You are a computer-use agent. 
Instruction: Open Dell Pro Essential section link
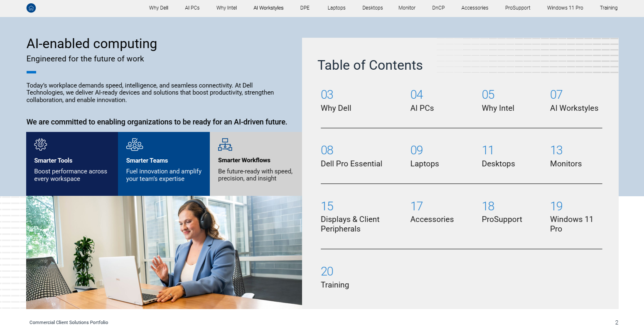point(351,157)
